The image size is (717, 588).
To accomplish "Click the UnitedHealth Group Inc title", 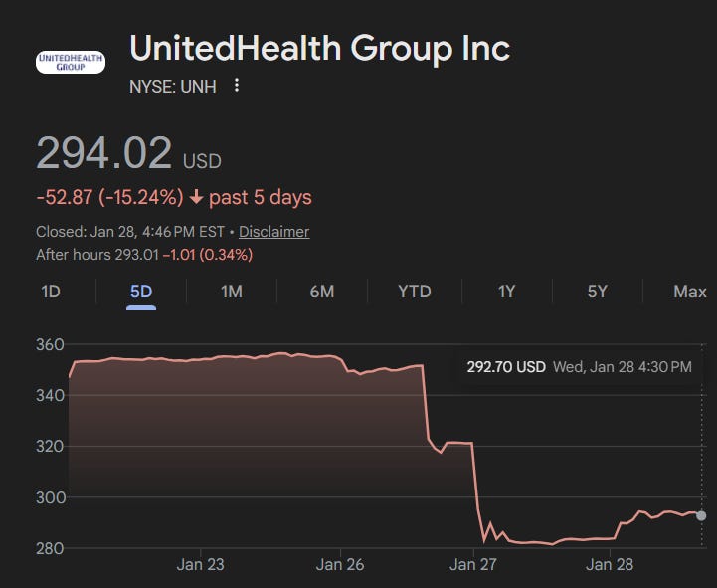I will 319,48.
